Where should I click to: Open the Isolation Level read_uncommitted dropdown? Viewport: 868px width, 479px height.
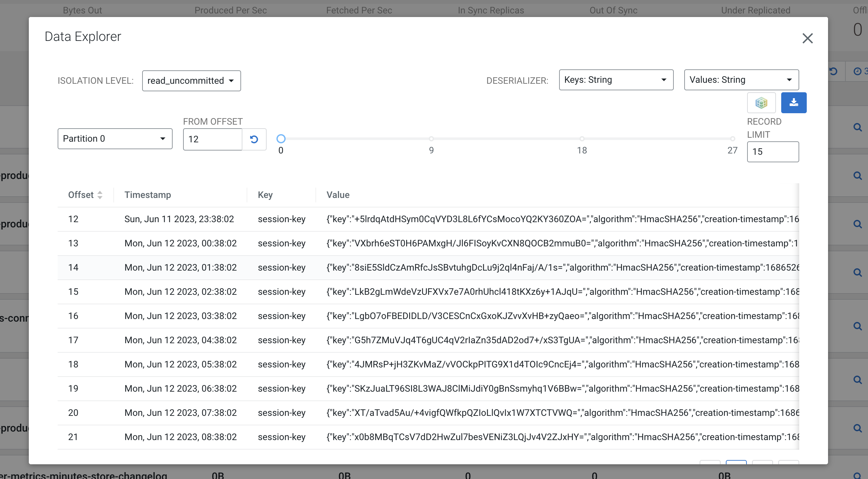(191, 81)
